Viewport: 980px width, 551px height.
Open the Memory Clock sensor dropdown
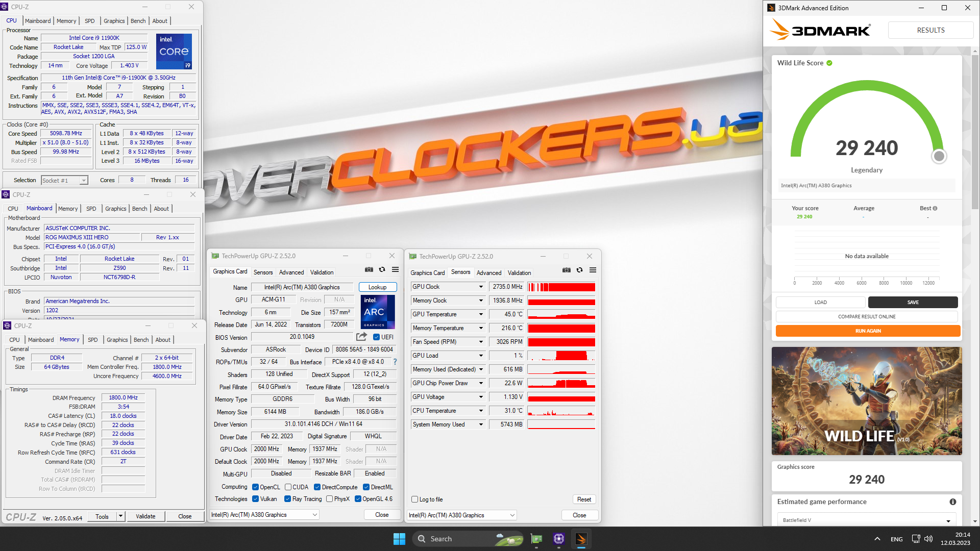(x=481, y=301)
